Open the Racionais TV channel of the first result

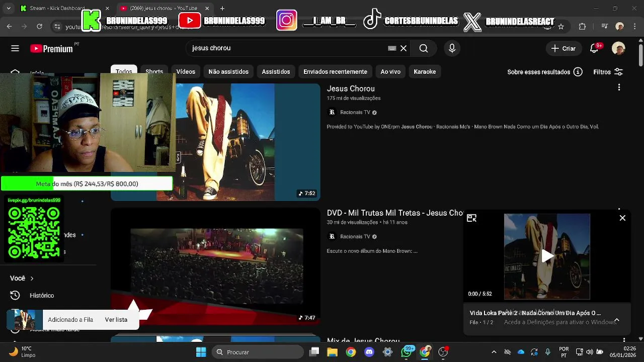[x=355, y=112]
